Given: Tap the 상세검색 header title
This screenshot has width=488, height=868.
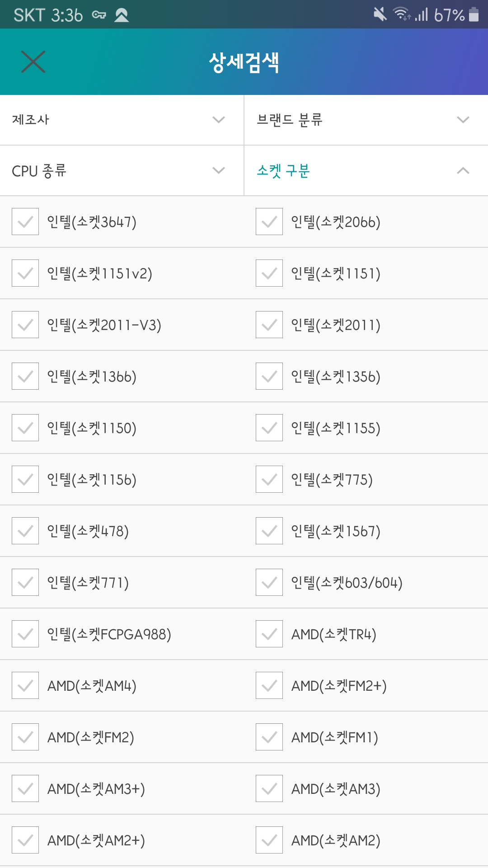Looking at the screenshot, I should 244,62.
